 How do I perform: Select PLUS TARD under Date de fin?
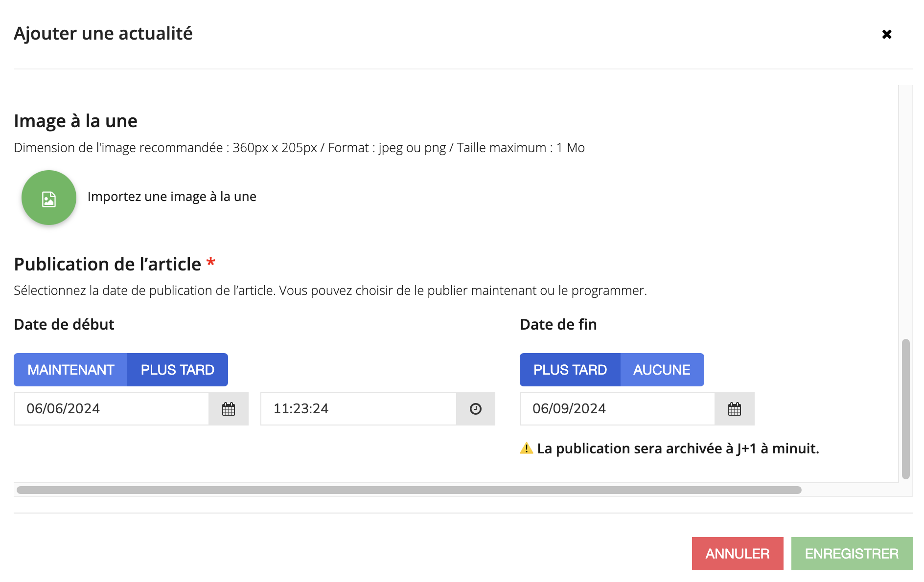coord(570,370)
